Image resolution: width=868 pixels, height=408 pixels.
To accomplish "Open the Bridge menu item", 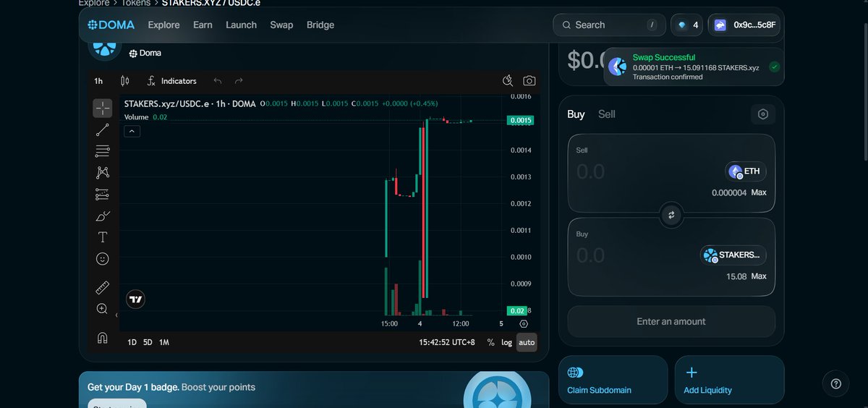I will coord(320,25).
